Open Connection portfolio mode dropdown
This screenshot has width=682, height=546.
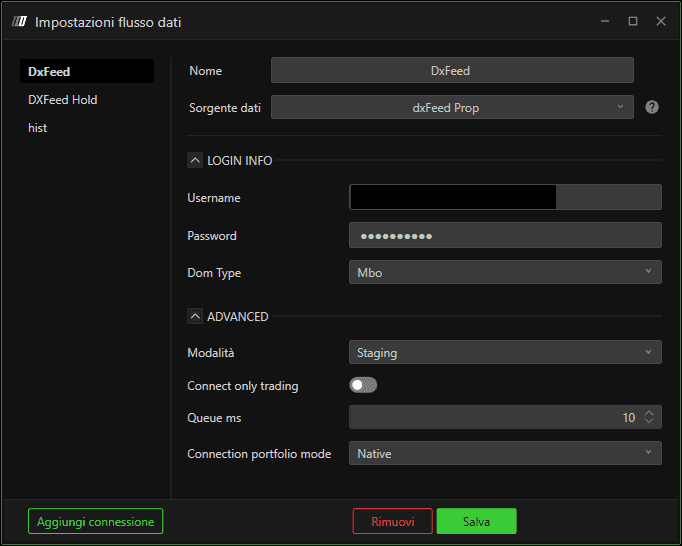click(505, 453)
